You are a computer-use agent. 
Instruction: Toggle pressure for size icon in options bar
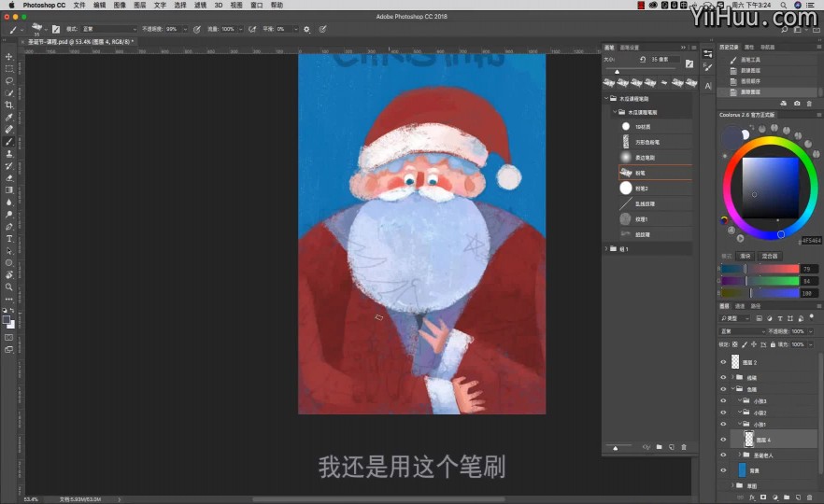322,30
